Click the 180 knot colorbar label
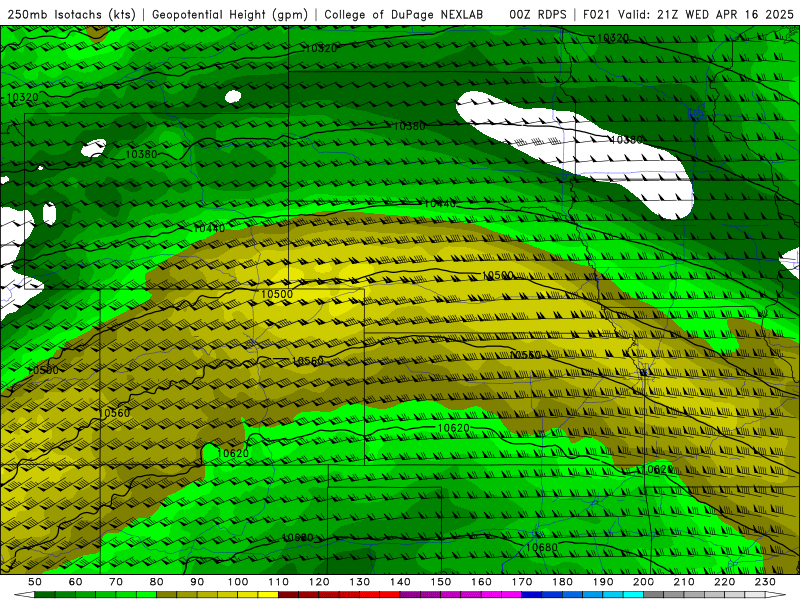800x600 pixels. (x=563, y=582)
